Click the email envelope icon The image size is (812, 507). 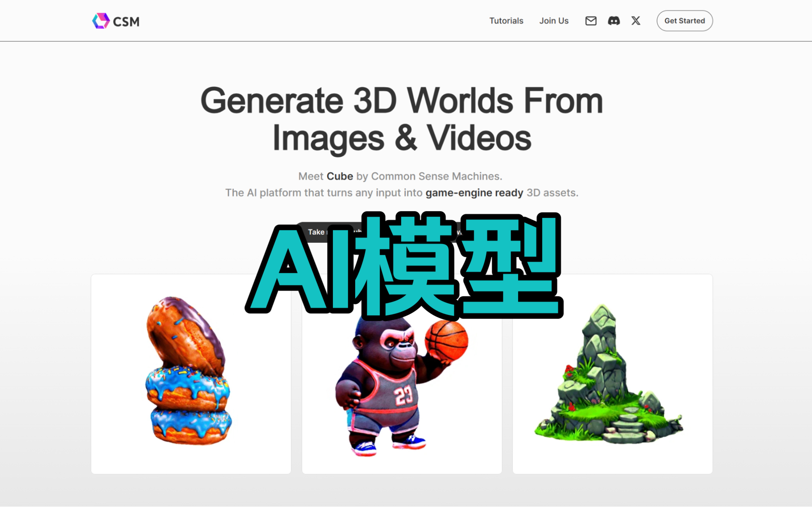591,21
